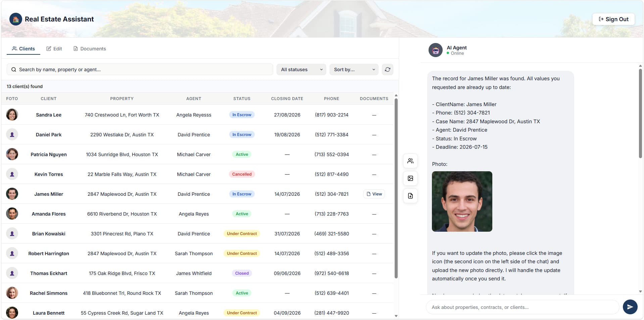The height and width of the screenshot is (320, 644).
Task: Click property 418 Bluebonnet Trl, Round Rock TX
Action: (x=122, y=293)
